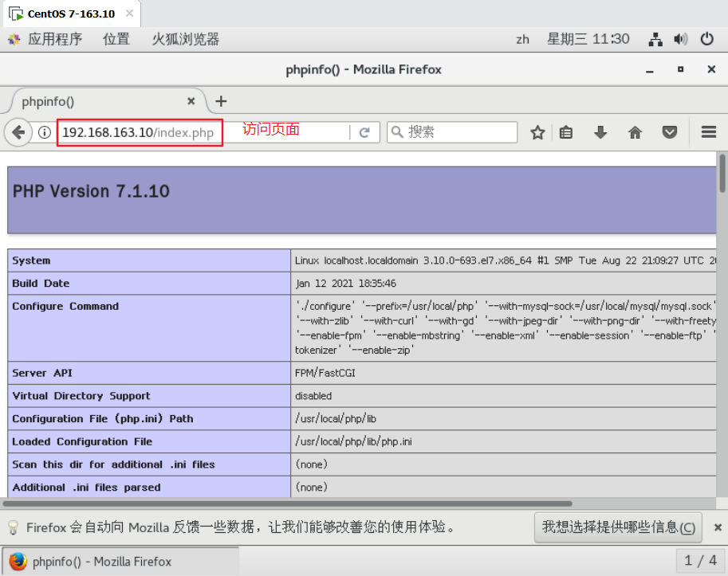Screen dimensions: 728x576
Task: Click 我想选择提供哪些信息 button
Action: tap(619, 527)
